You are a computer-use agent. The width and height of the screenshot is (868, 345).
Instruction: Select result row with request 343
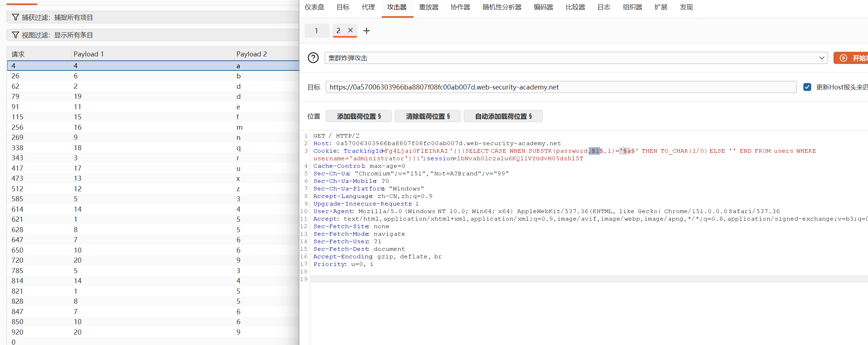coord(153,158)
